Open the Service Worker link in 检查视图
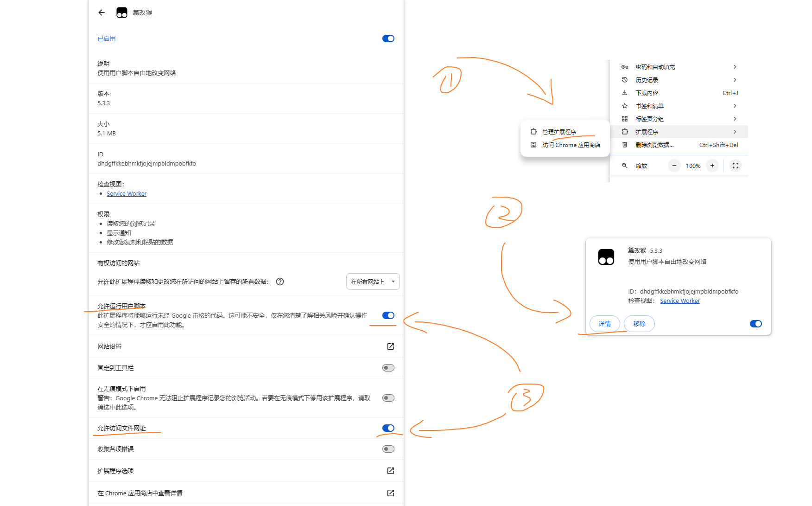Screen dimensions: 812x506 127,193
